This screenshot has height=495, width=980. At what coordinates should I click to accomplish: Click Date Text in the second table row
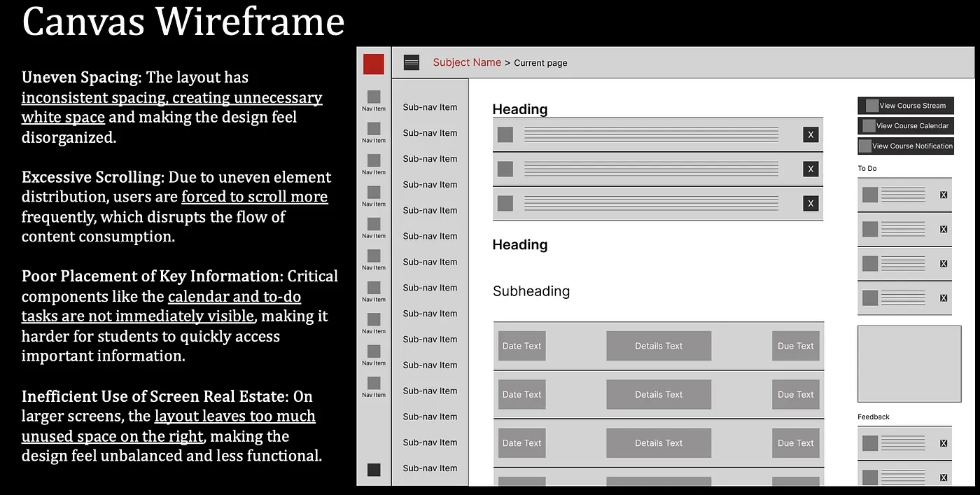521,395
